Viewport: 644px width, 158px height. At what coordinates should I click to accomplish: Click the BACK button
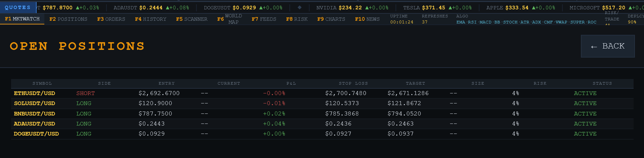[608, 46]
